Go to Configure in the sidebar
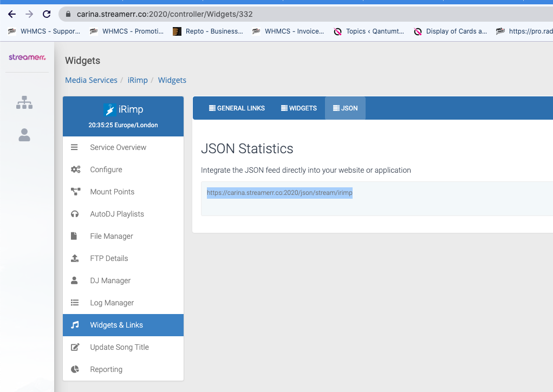553x392 pixels. (x=123, y=169)
